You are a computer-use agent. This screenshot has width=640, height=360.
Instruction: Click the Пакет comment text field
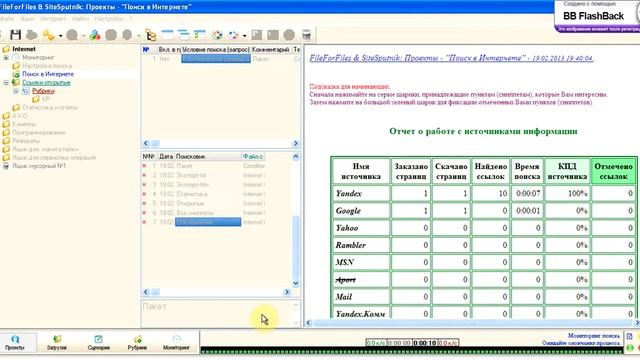(x=217, y=314)
